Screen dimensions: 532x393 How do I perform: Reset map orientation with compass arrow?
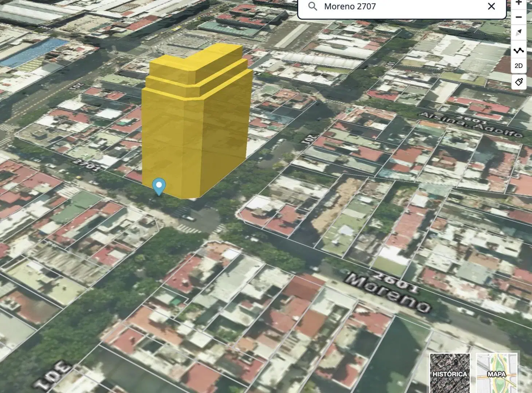(x=519, y=33)
